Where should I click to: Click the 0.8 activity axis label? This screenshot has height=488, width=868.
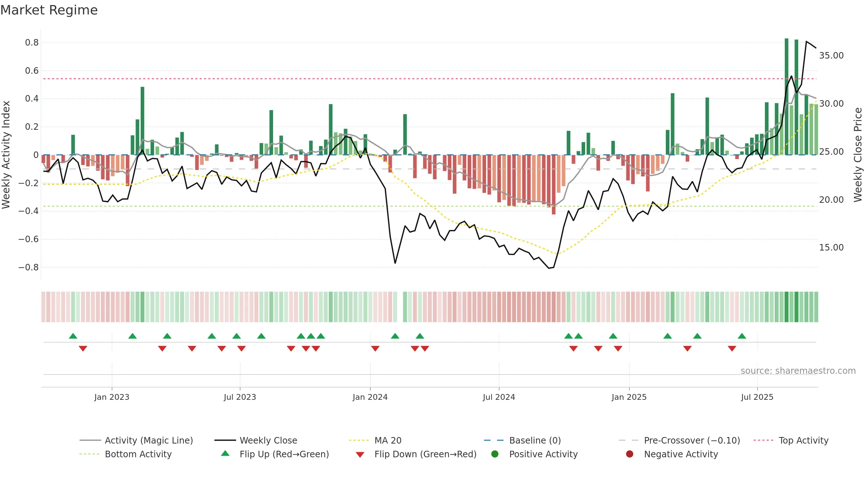coord(31,43)
